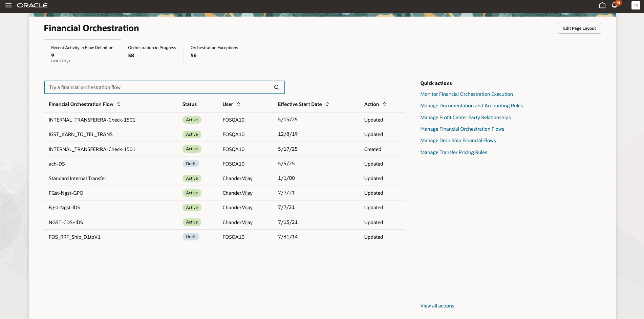Open notifications bell with 98 badge
644x319 pixels.
pos(615,5)
